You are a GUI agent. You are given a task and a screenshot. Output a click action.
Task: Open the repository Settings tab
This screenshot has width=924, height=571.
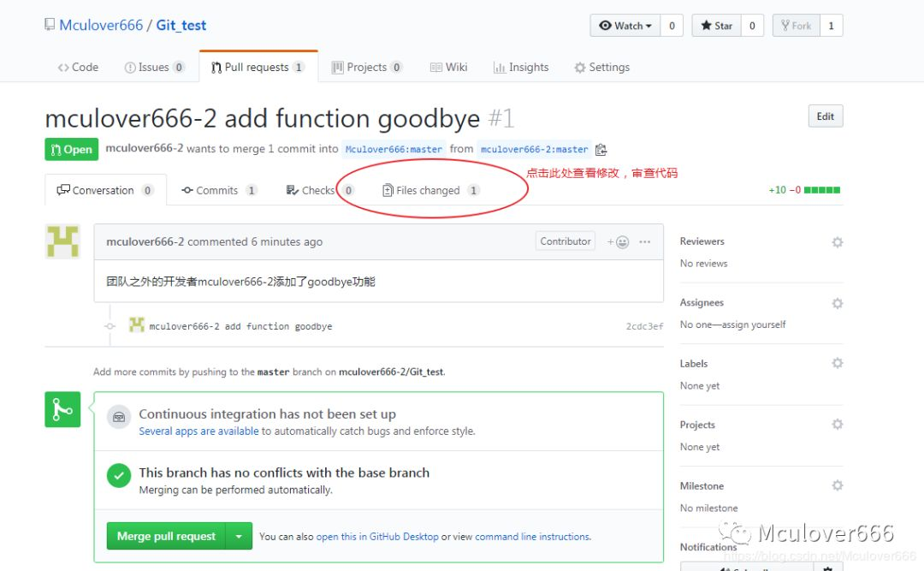602,68
